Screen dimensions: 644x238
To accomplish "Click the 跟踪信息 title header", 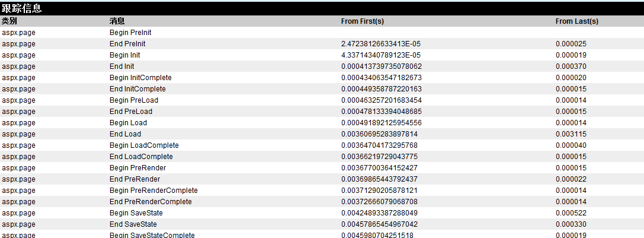I will click(22, 8).
